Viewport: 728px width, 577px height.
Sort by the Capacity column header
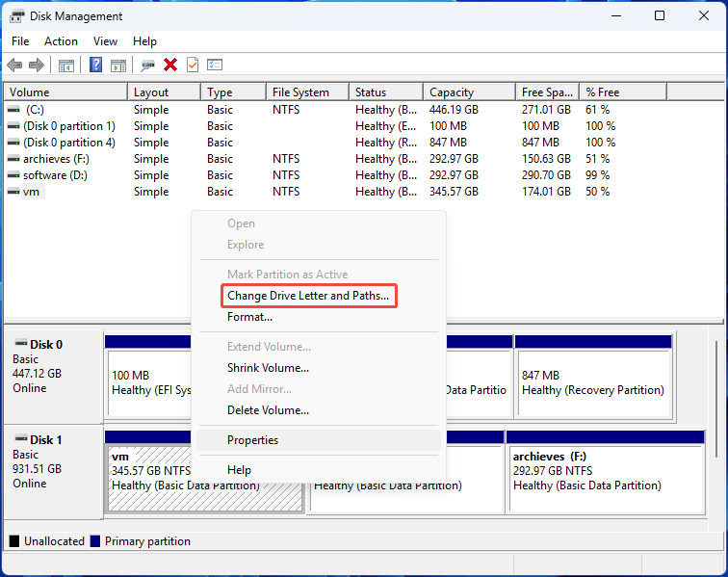click(x=469, y=92)
